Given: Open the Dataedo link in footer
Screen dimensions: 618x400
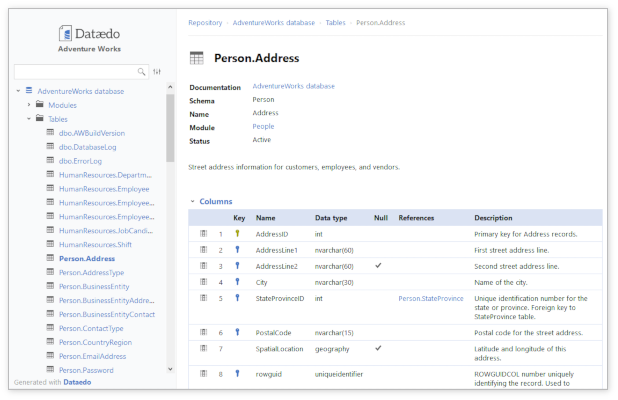Looking at the screenshot, I should click(x=77, y=382).
